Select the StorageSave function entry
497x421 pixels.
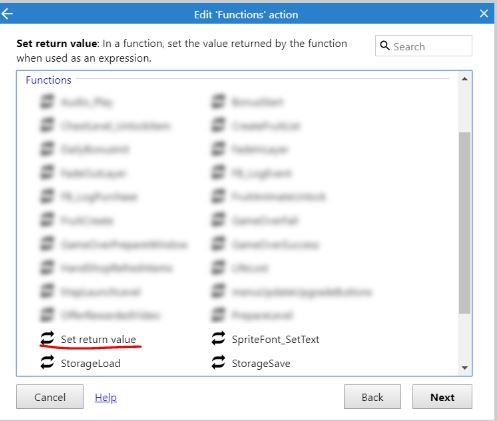261,363
